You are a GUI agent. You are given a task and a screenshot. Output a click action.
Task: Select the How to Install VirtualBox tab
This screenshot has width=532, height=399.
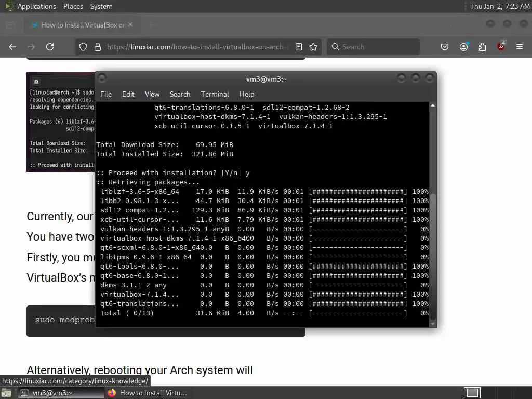click(x=81, y=25)
